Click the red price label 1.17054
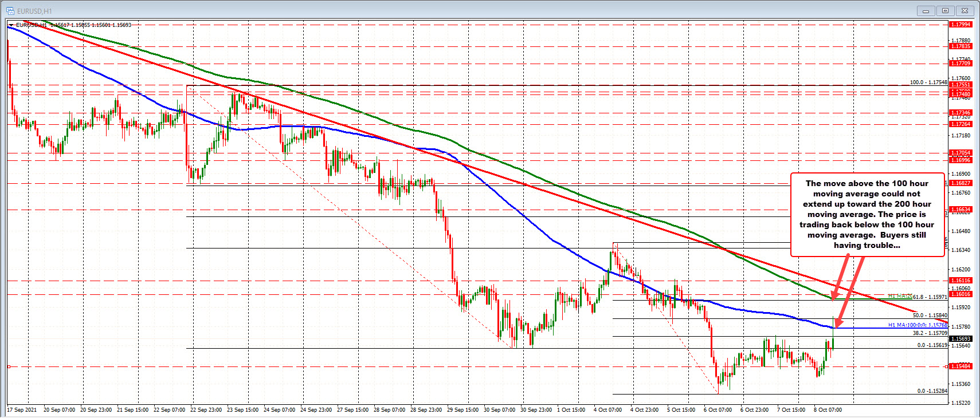Screen dimensions: 980x418 (961, 153)
